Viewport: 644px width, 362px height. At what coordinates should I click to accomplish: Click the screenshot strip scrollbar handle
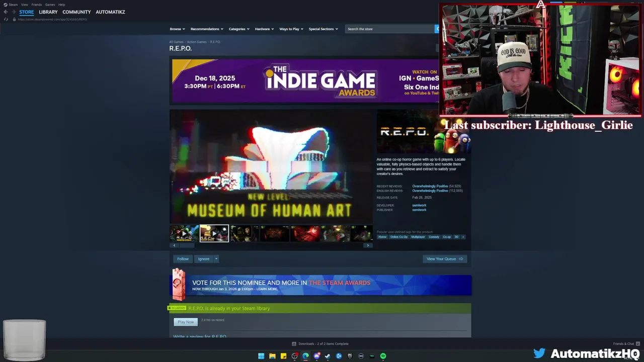[187, 245]
